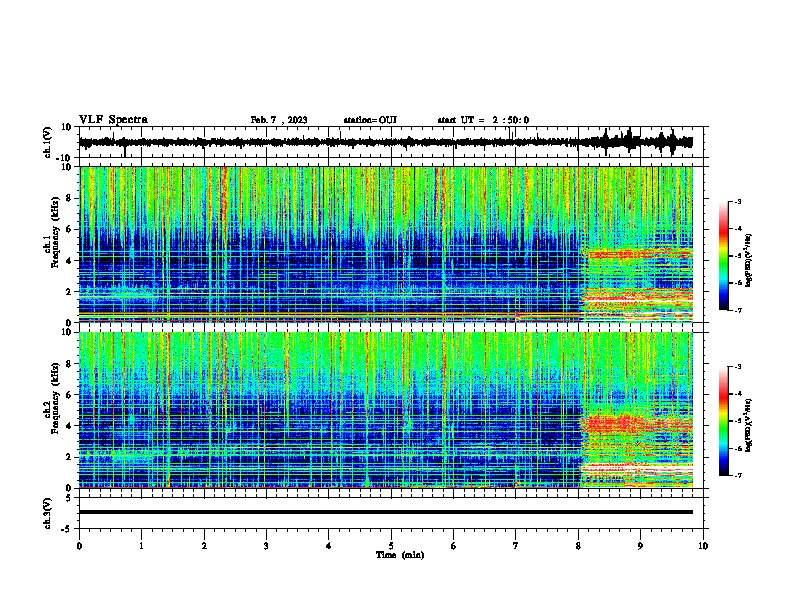Click the 4 tick on time axis
Image resolution: width=792 pixels, height=612 pixels.
pyautogui.click(x=329, y=546)
